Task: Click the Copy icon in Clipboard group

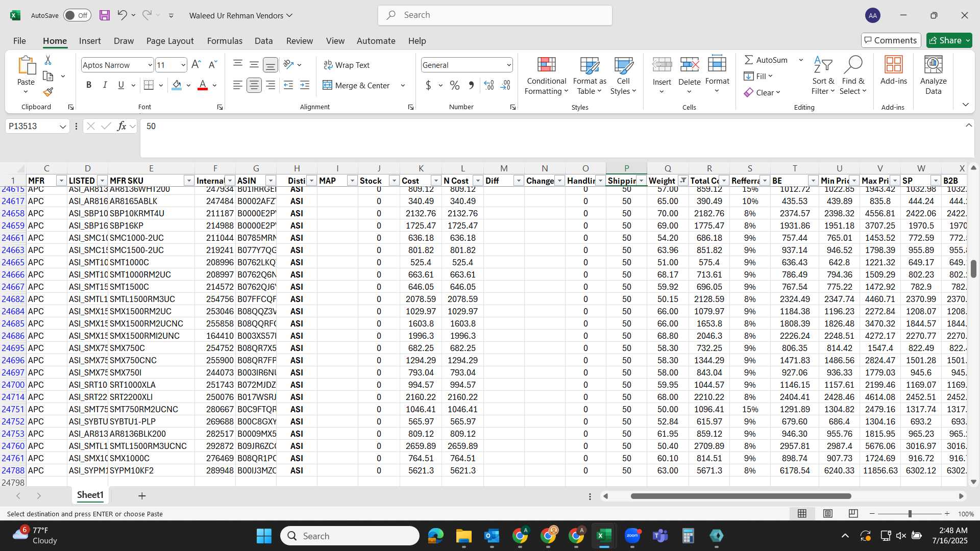Action: coord(48,76)
